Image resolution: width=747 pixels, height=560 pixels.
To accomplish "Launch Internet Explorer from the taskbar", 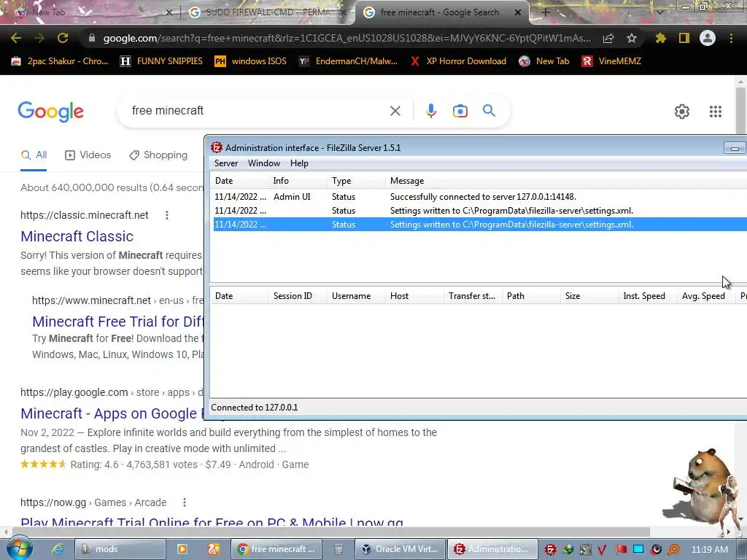I will (58, 549).
